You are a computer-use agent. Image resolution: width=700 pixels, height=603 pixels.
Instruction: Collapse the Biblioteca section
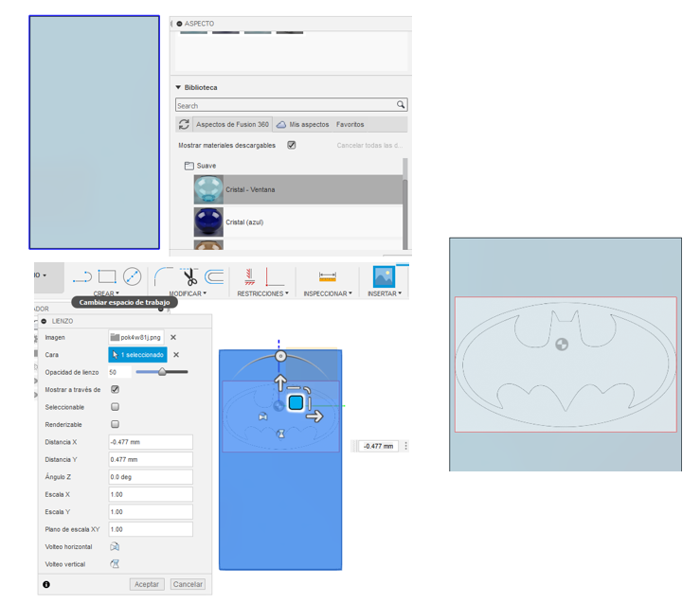coord(178,87)
